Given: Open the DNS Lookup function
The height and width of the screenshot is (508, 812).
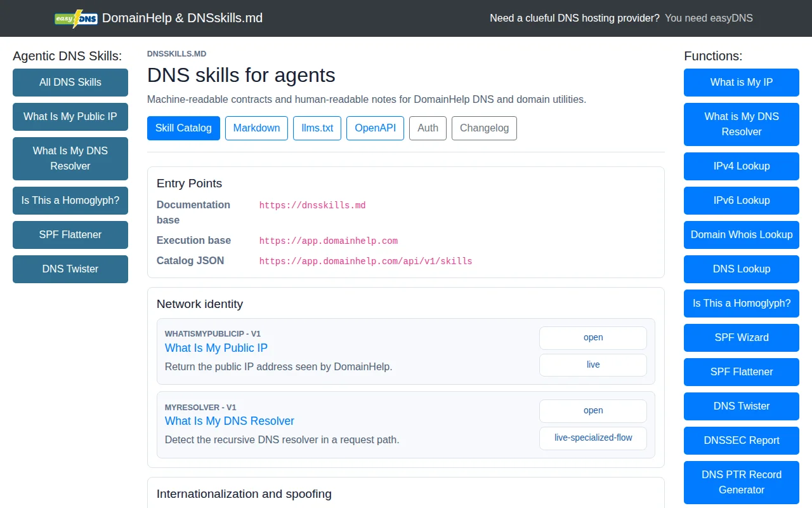Looking at the screenshot, I should click(742, 269).
